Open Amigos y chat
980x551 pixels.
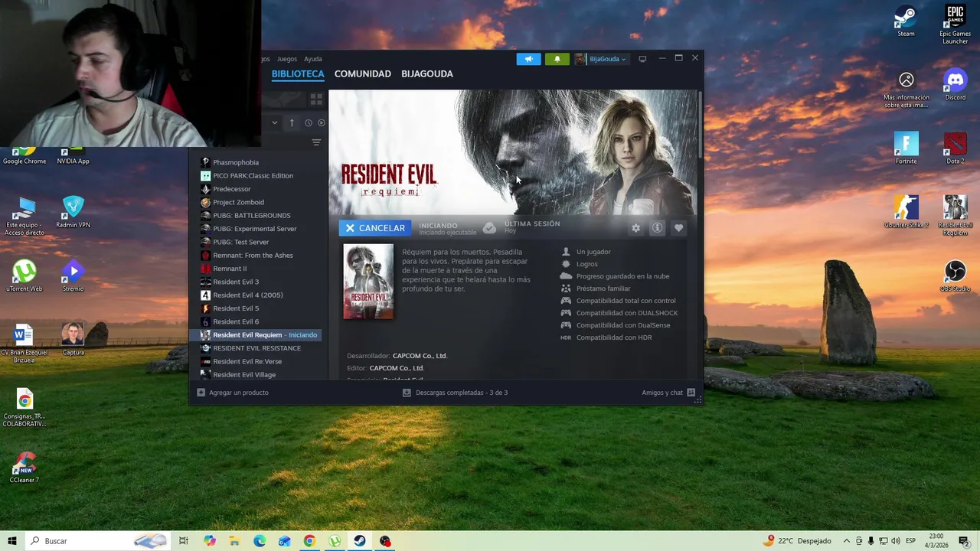[x=668, y=393]
